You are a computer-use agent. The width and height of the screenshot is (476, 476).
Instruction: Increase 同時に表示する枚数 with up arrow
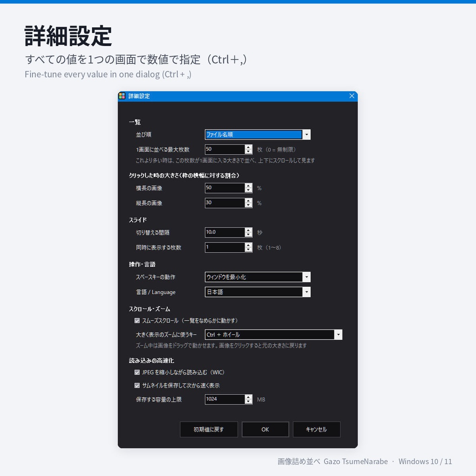(x=248, y=245)
